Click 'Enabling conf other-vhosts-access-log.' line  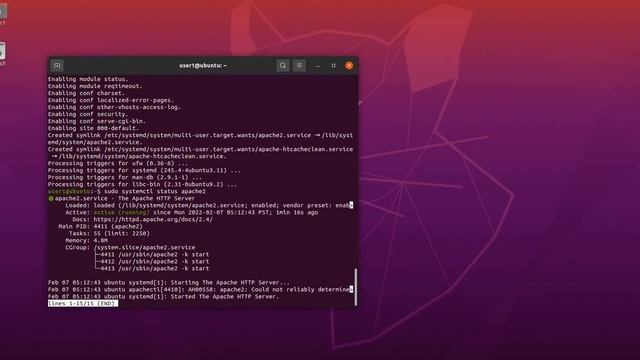114,107
